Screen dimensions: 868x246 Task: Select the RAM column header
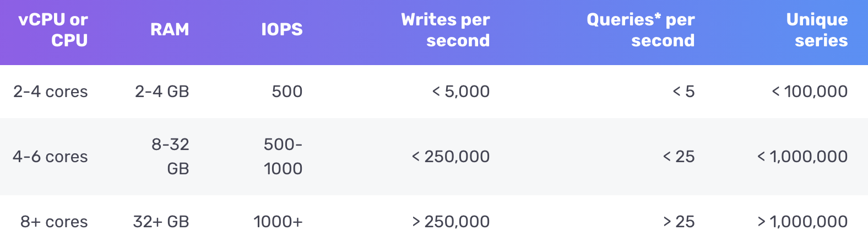pyautogui.click(x=170, y=30)
